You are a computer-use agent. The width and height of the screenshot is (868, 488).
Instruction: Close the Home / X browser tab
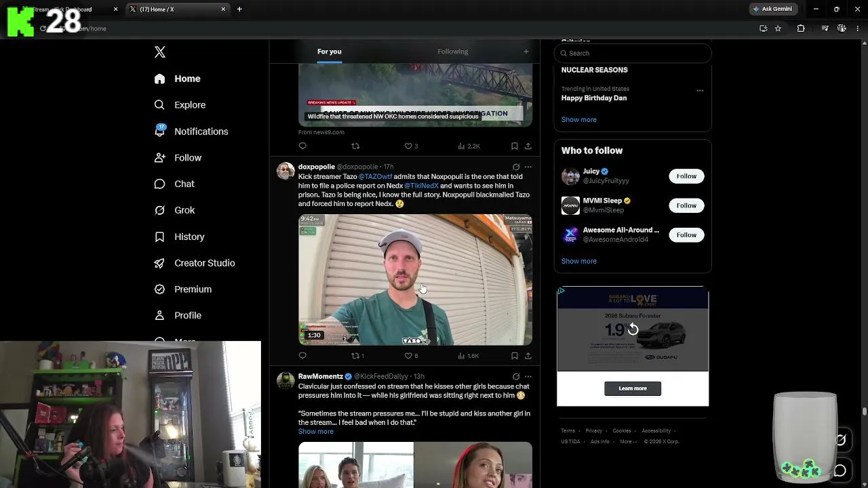223,9
